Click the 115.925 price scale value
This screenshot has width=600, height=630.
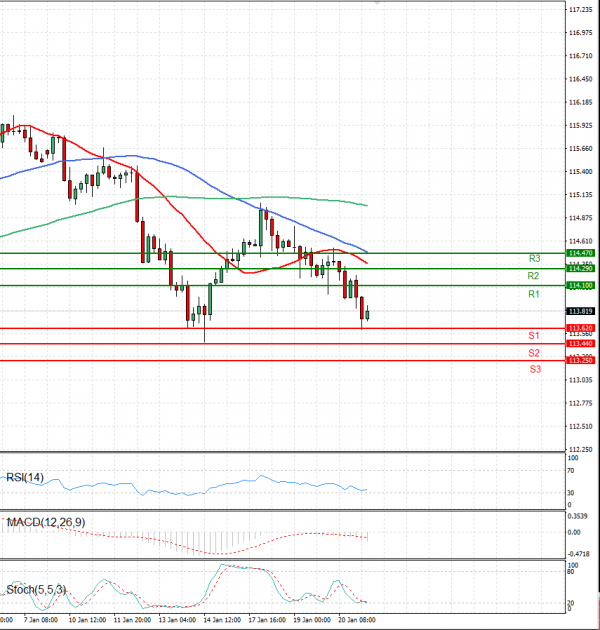581,126
